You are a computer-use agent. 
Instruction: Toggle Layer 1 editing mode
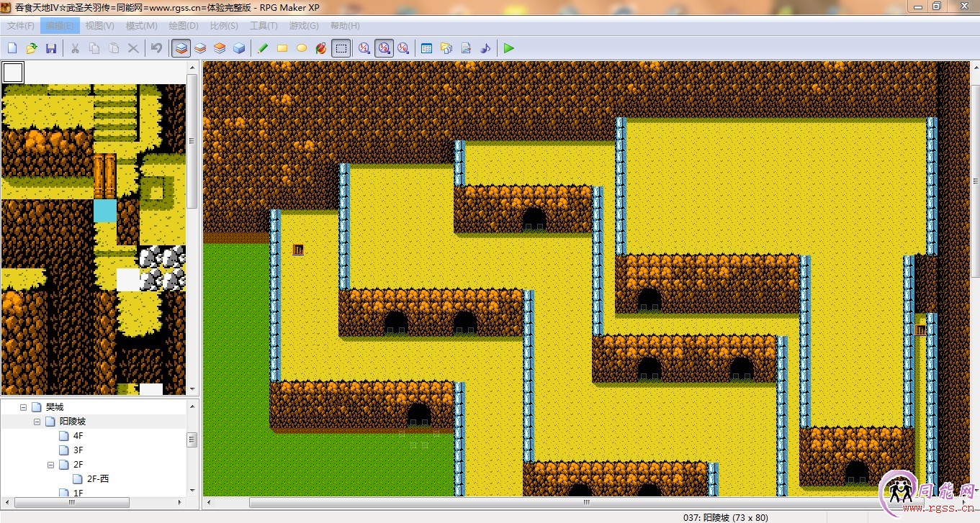pos(181,48)
